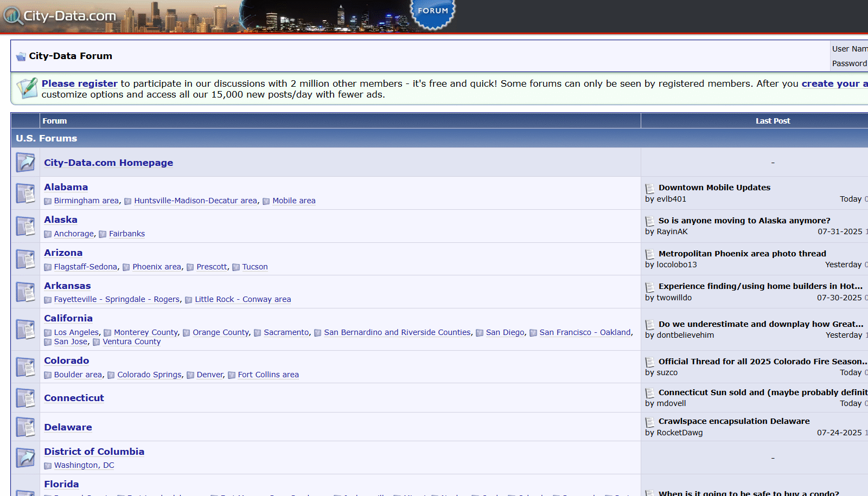The image size is (868, 496).
Task: Go to Phoenix area subforum
Action: pyautogui.click(x=157, y=267)
